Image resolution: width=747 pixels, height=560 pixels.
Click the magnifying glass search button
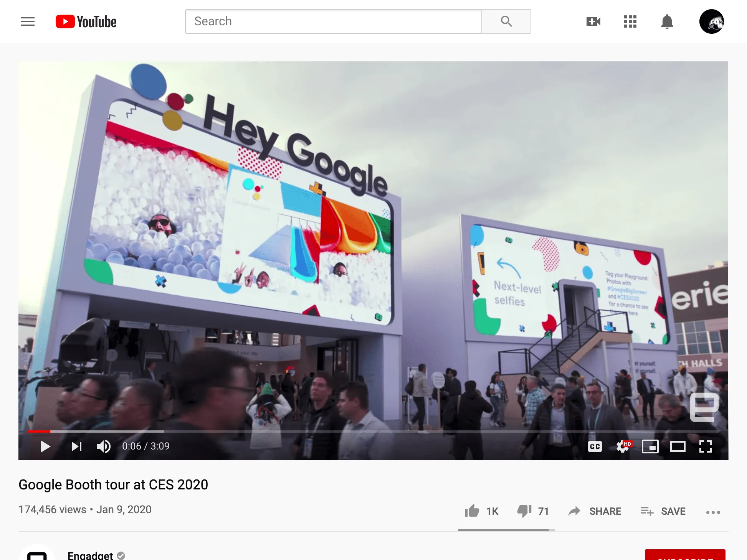point(506,21)
